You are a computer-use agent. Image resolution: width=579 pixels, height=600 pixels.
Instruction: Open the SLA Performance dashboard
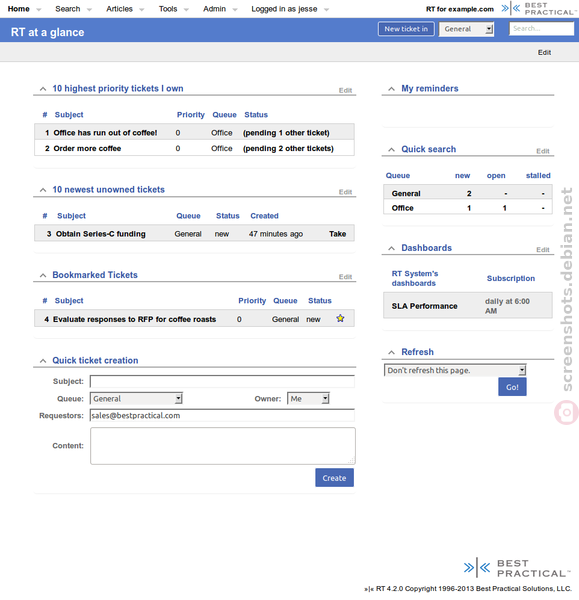click(x=424, y=306)
